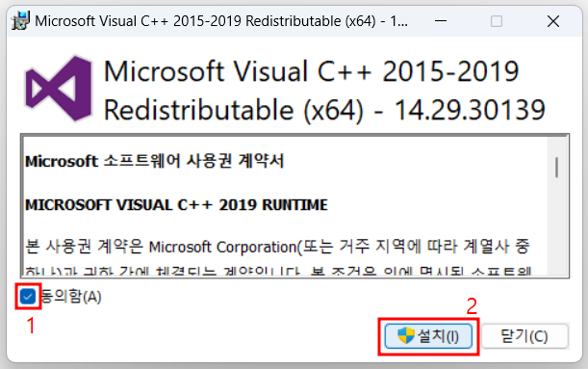Click the scrollbar track above the thumb
Viewport: 588px width, 369px height.
point(557,146)
